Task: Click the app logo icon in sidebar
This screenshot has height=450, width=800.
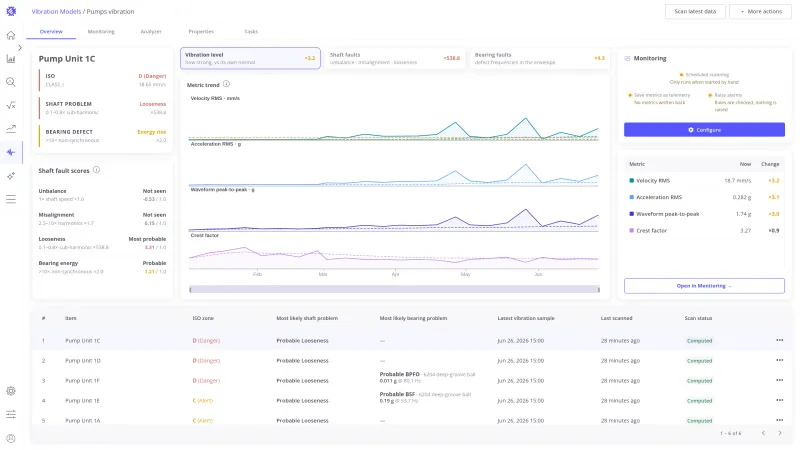Action: pyautogui.click(x=11, y=11)
